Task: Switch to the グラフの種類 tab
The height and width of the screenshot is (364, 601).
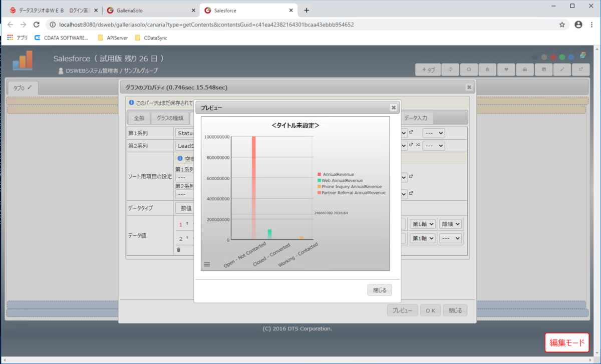Action: click(x=170, y=118)
